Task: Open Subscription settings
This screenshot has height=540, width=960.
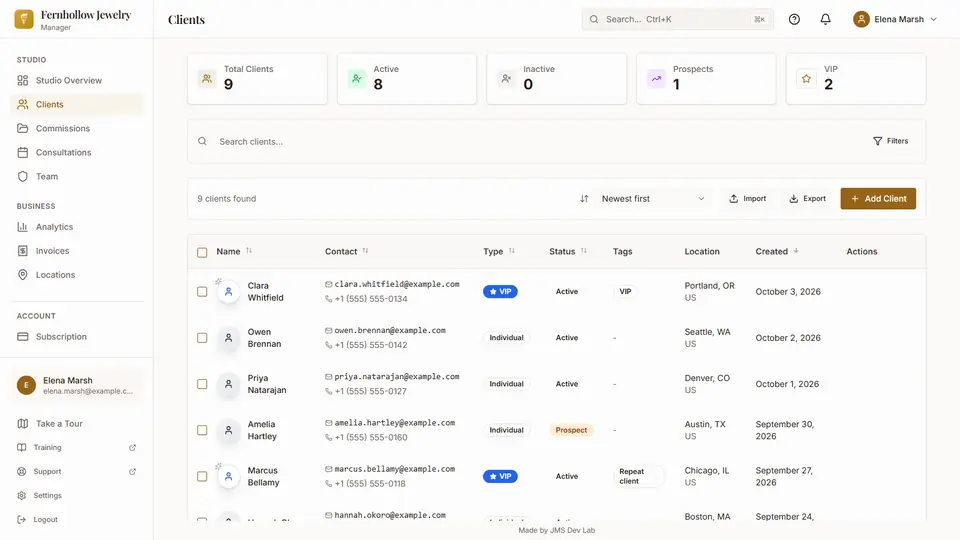Action: click(77, 337)
